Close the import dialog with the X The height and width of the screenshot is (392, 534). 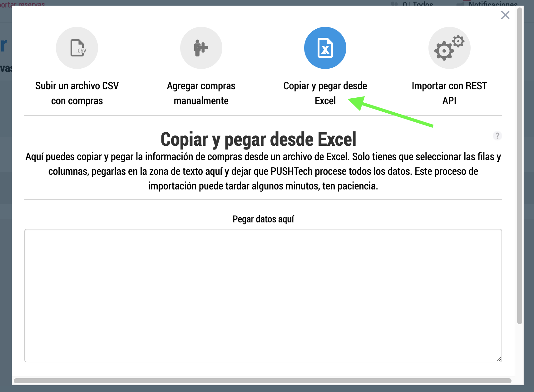point(505,15)
